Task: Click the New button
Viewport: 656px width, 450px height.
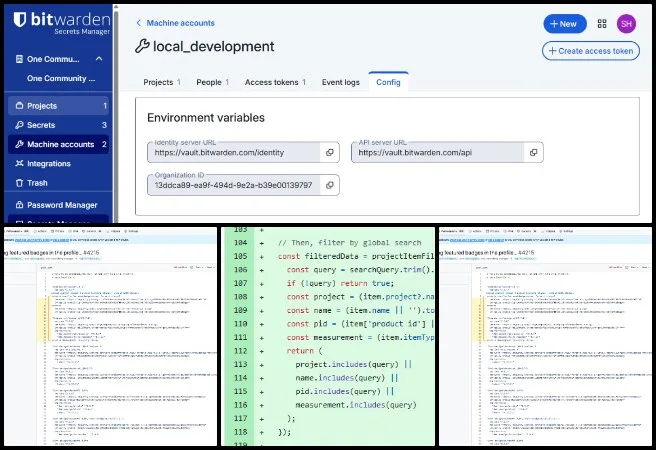Action: pos(565,24)
